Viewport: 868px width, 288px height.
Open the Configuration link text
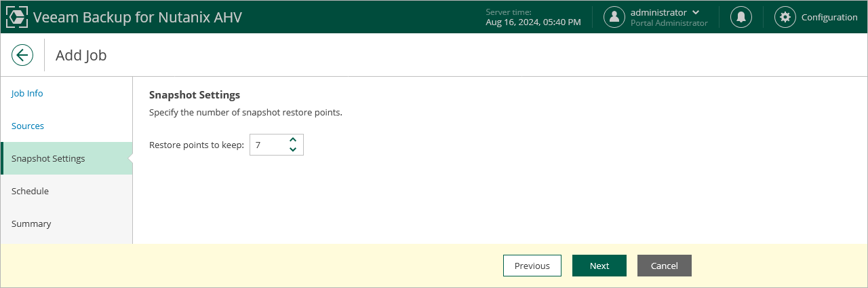[x=829, y=17]
